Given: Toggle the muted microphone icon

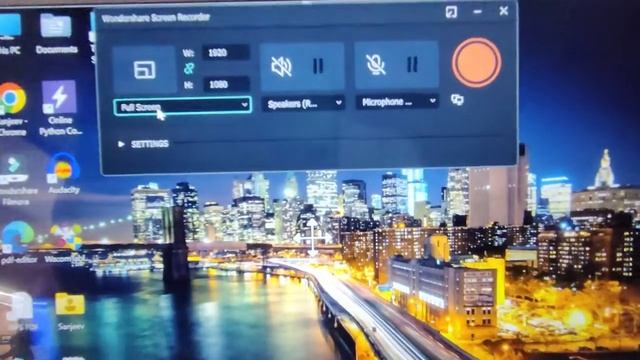Looking at the screenshot, I should pyautogui.click(x=376, y=64).
